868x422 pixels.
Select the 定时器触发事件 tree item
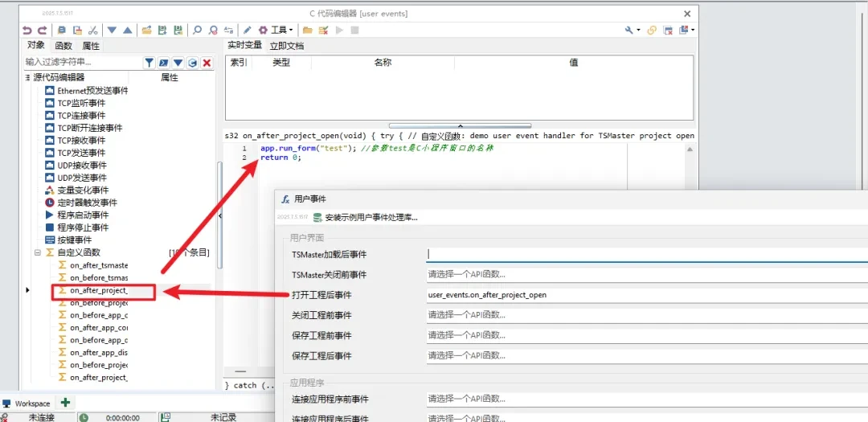[87, 203]
